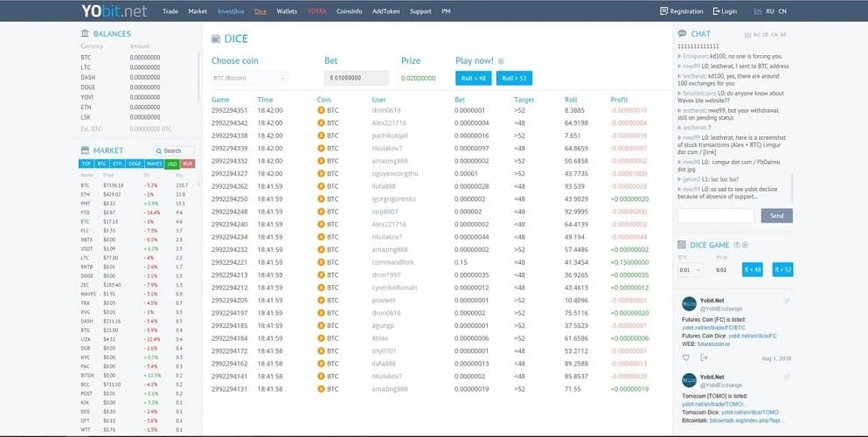The width and height of the screenshot is (868, 437).
Task: Click the Roll < 48 button
Action: (x=473, y=78)
